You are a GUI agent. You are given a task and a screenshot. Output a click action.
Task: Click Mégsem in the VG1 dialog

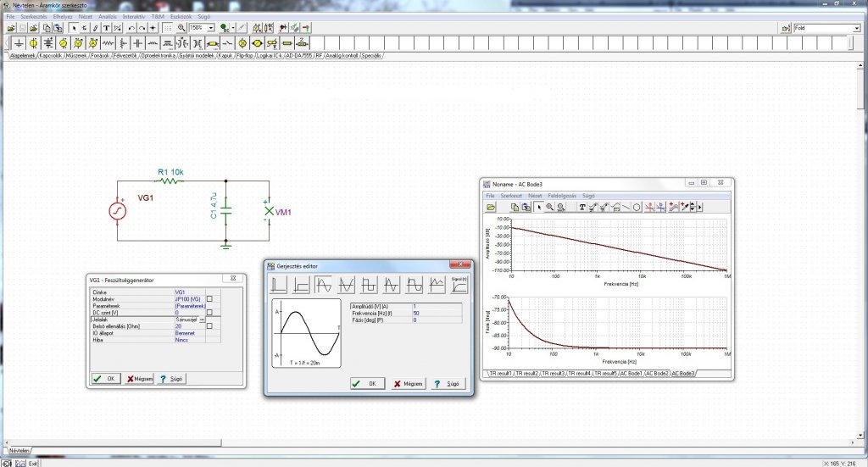pos(139,379)
